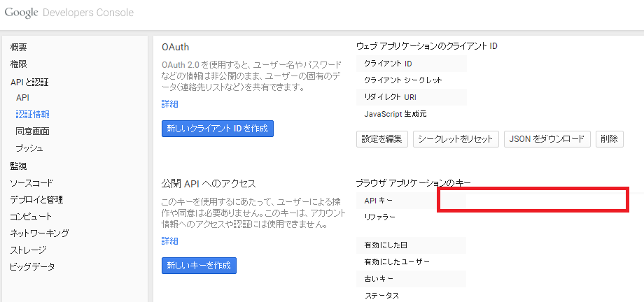Image resolution: width=644 pixels, height=302 pixels.
Task: Click the シークレットをリセット button
Action: pos(456,139)
